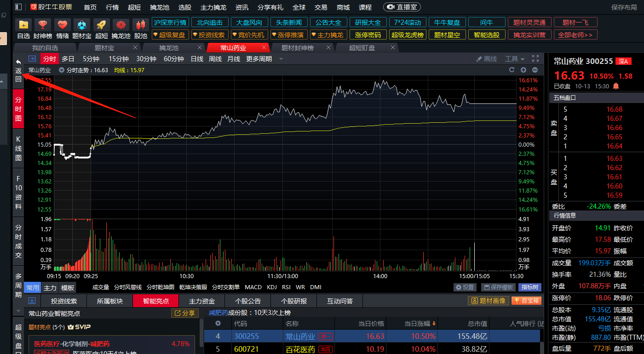
Task: Click the price alert bell icon
Action: [x=616, y=86]
